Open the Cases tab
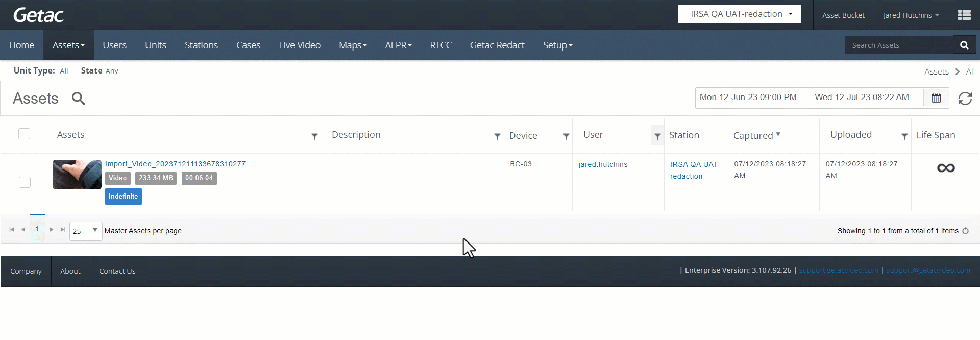The height and width of the screenshot is (340, 980). (x=248, y=45)
